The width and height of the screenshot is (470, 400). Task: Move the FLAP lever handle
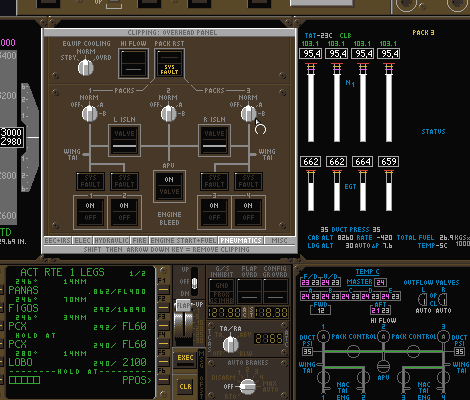tap(183, 306)
